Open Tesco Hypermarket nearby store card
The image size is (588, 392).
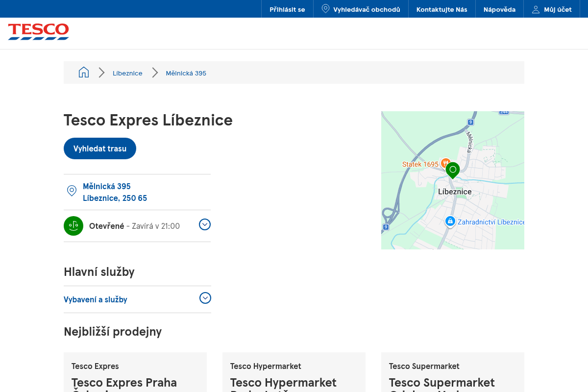294,372
